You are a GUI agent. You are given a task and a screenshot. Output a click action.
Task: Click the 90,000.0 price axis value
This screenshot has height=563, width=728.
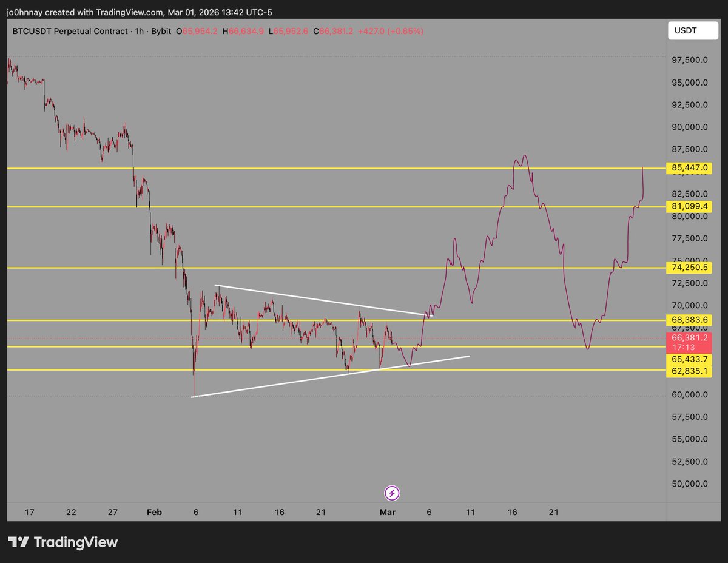(x=690, y=127)
